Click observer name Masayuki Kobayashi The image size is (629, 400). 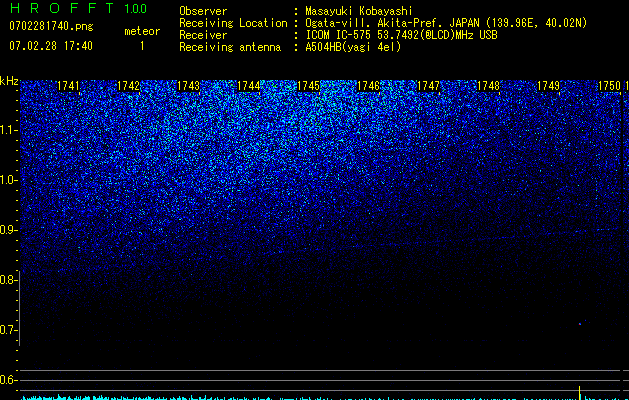point(359,11)
